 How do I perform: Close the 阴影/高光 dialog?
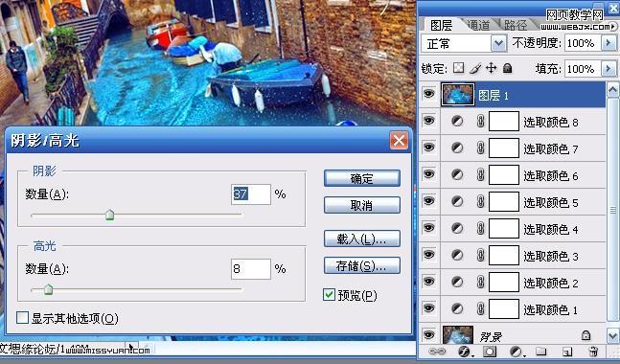pyautogui.click(x=399, y=140)
